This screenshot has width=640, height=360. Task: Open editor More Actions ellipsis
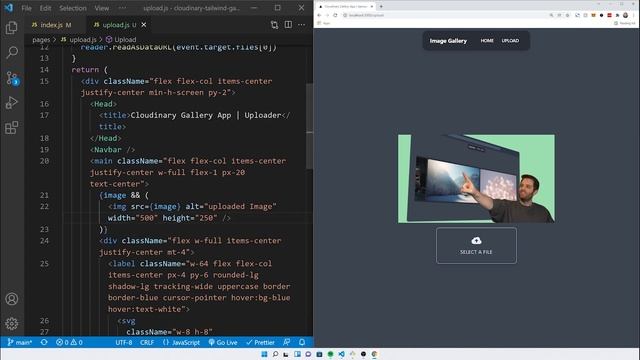(x=302, y=24)
